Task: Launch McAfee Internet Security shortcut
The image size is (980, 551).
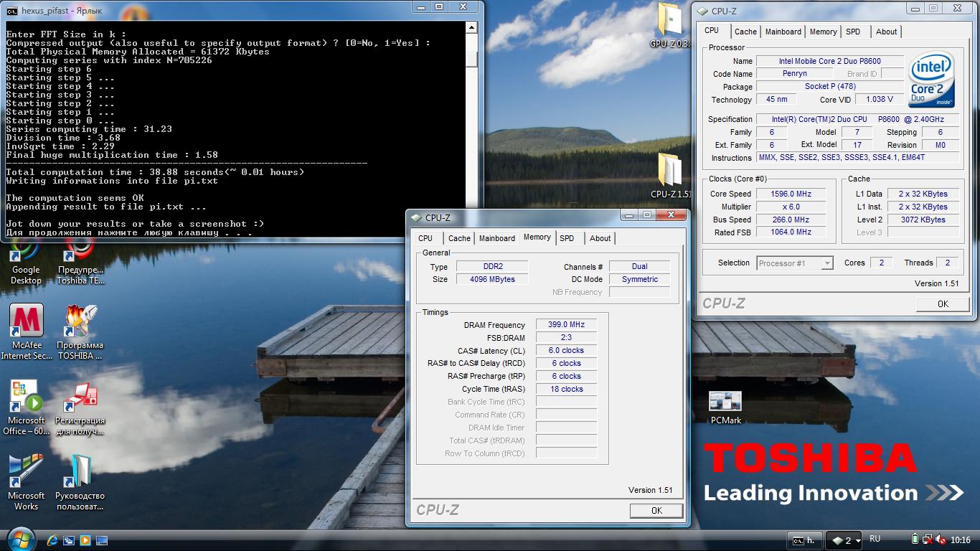Action: 27,331
